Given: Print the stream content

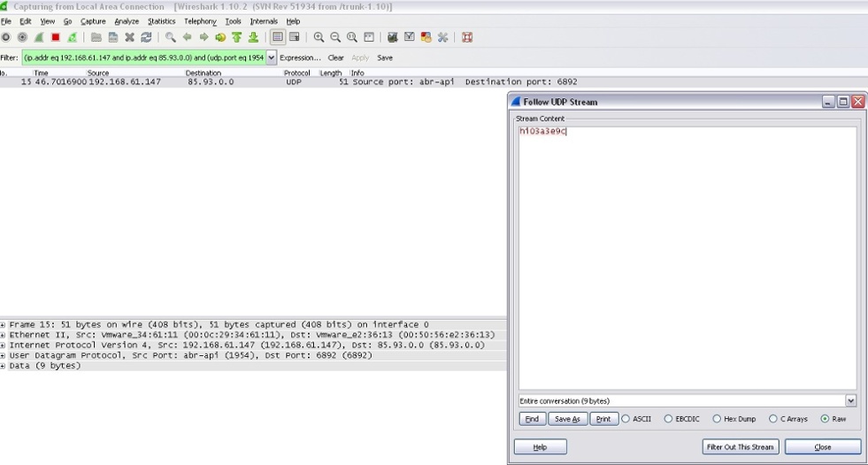Looking at the screenshot, I should (x=604, y=419).
